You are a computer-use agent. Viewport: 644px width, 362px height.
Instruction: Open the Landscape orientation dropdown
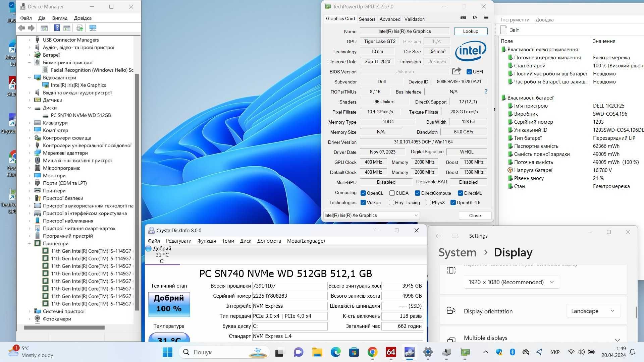593,311
